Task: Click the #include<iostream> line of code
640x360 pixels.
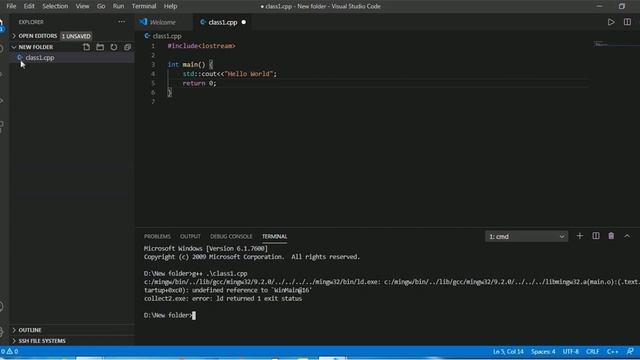Action: click(201, 46)
